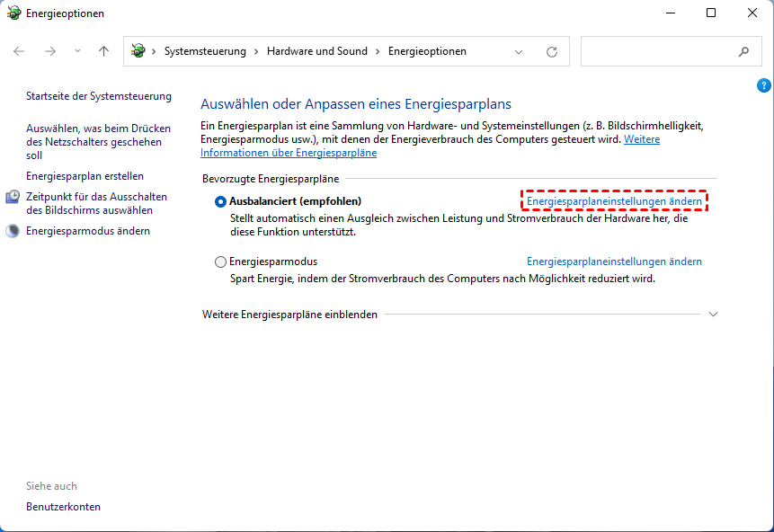Minimize the Energieoptionen window
This screenshot has width=774, height=532.
pyautogui.click(x=671, y=13)
